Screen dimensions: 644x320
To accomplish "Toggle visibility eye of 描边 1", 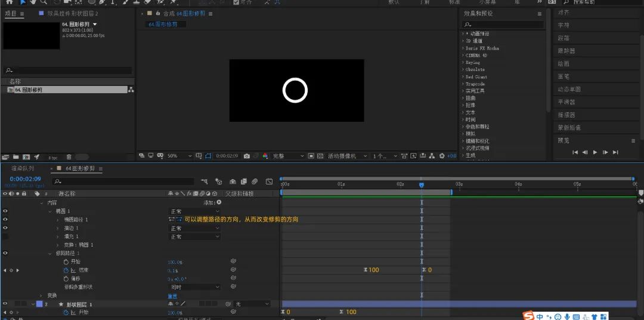I will 5,228.
